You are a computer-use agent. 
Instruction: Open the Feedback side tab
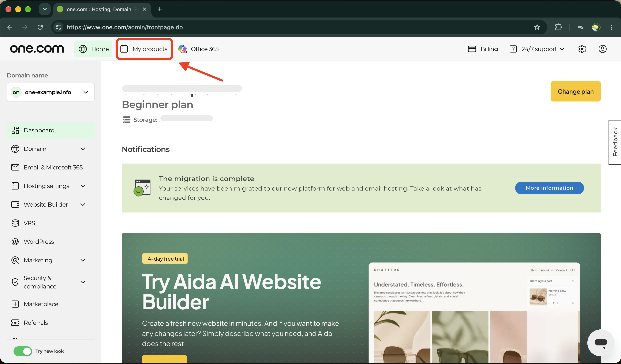pyautogui.click(x=615, y=142)
